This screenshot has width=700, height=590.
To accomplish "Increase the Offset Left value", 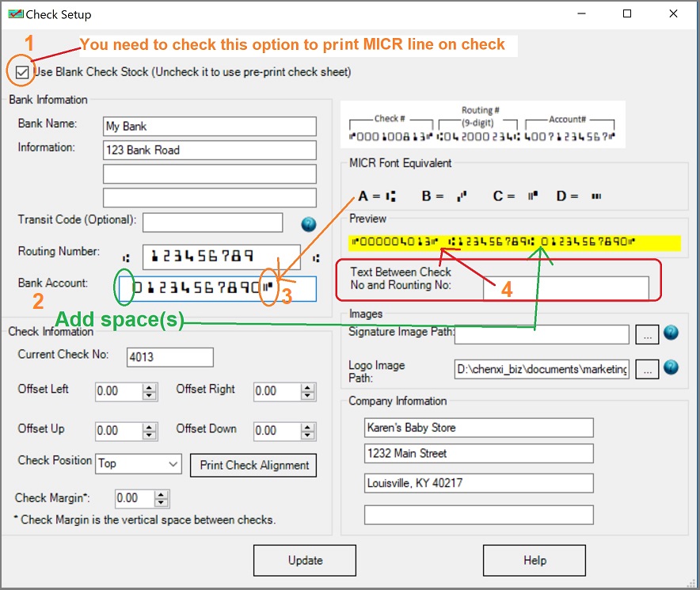I will click(149, 387).
